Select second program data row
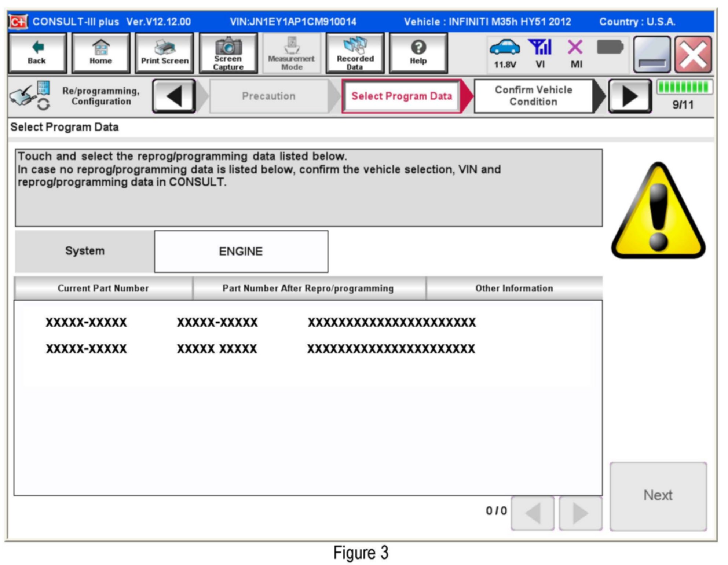This screenshot has width=728, height=565. point(260,348)
